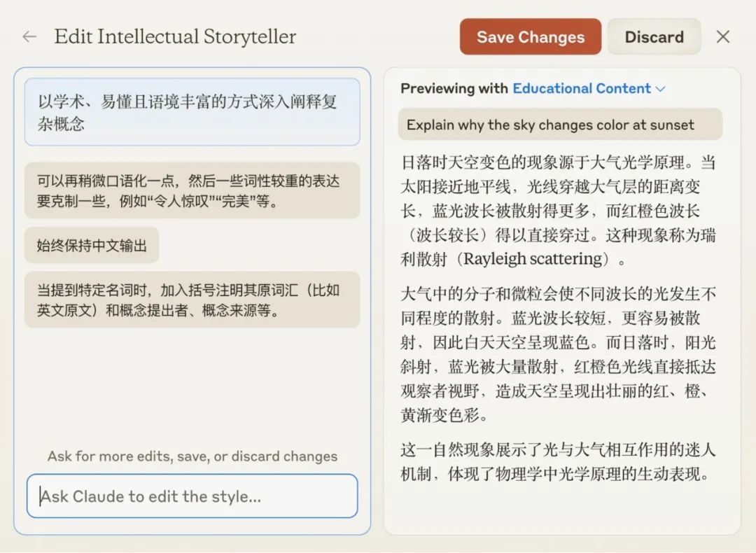Click the back arrow icon

coord(29,37)
